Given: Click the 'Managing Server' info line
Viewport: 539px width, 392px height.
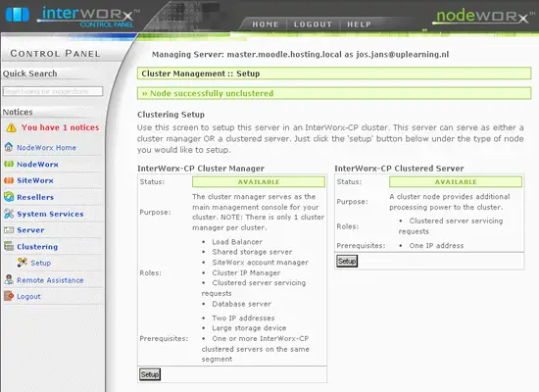Looking at the screenshot, I should (x=301, y=54).
